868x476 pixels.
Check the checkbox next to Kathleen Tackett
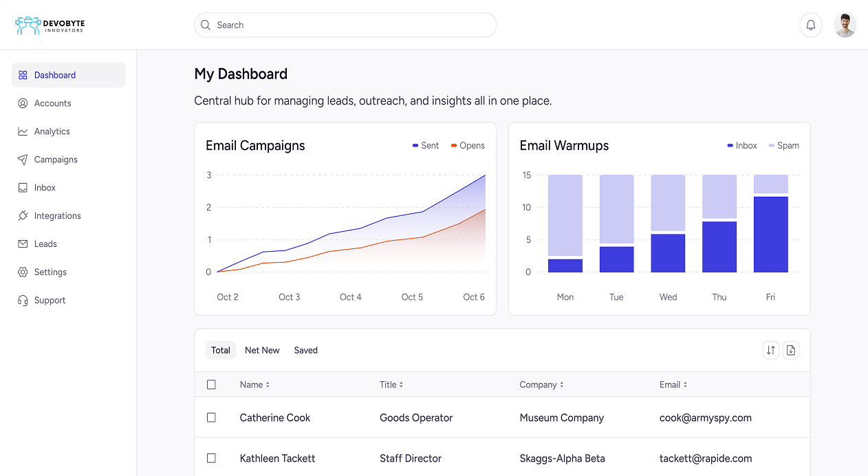coord(211,458)
